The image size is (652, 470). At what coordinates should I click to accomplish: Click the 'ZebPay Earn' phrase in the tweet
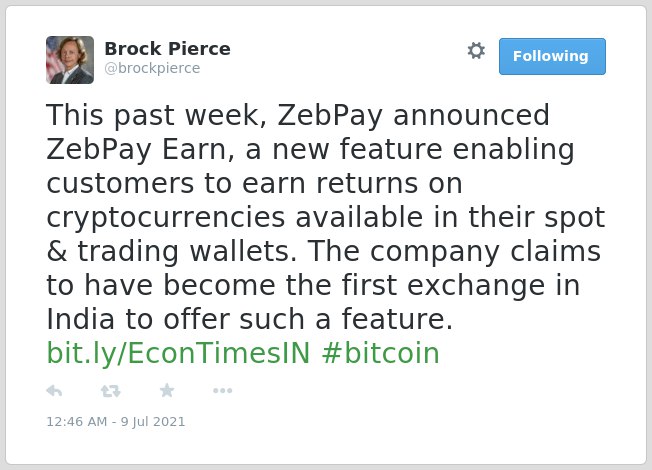136,149
